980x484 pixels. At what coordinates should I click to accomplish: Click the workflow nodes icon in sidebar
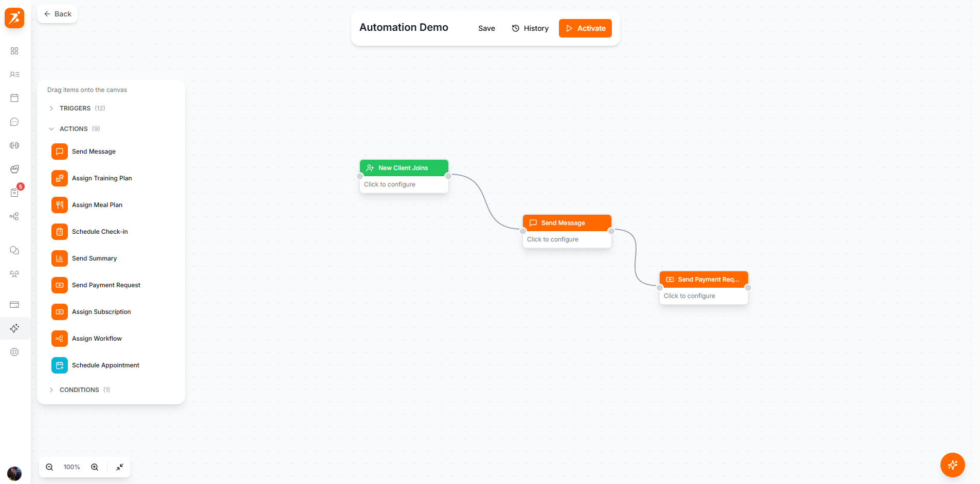[x=14, y=216]
